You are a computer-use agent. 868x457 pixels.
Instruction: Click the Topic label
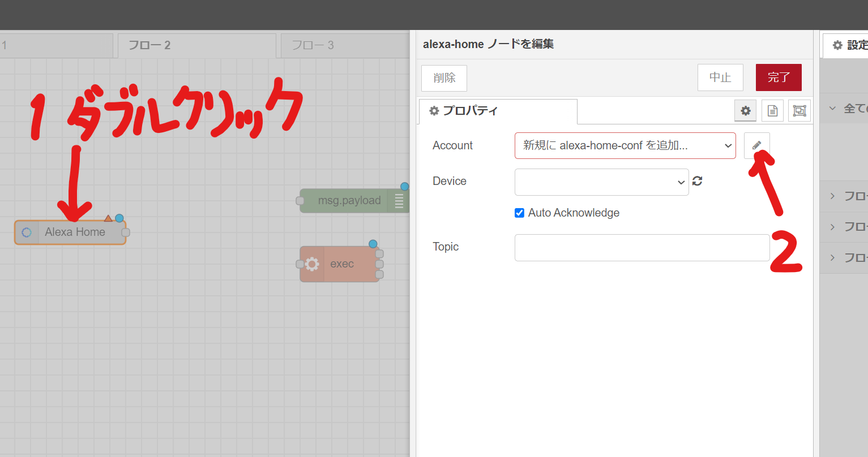click(446, 247)
